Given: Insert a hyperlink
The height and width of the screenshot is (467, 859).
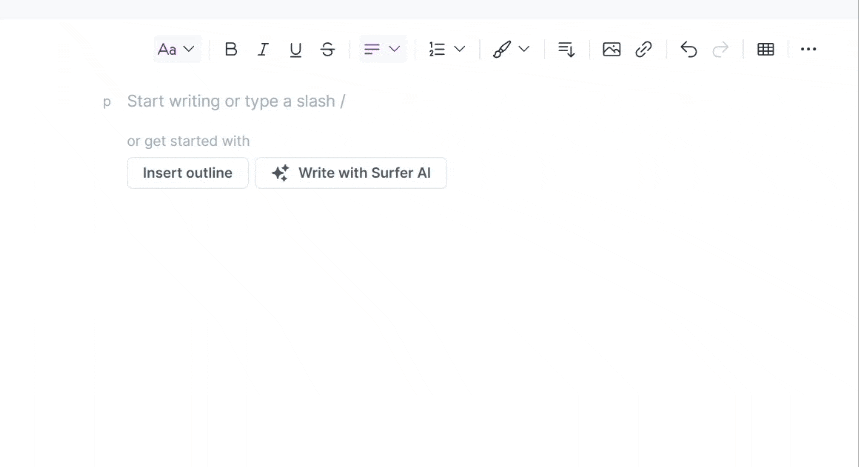Looking at the screenshot, I should coord(644,49).
